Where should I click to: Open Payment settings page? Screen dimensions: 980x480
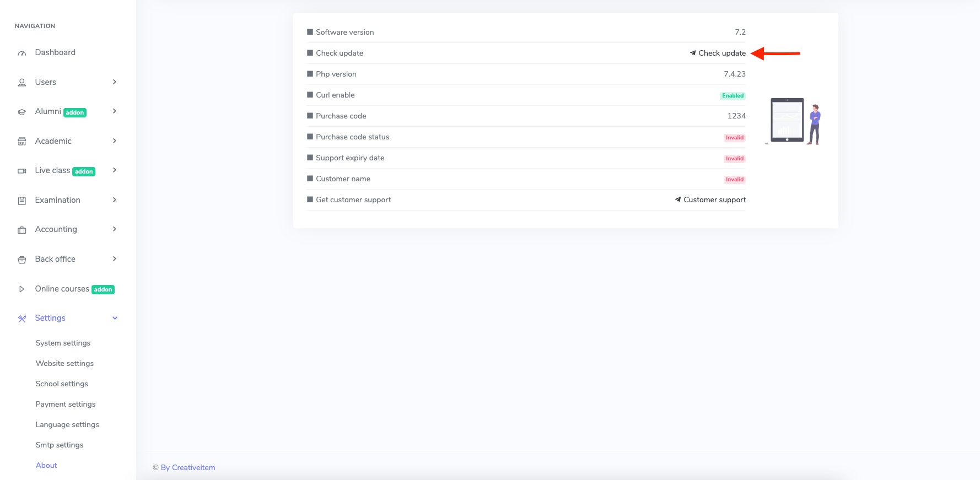(x=66, y=404)
